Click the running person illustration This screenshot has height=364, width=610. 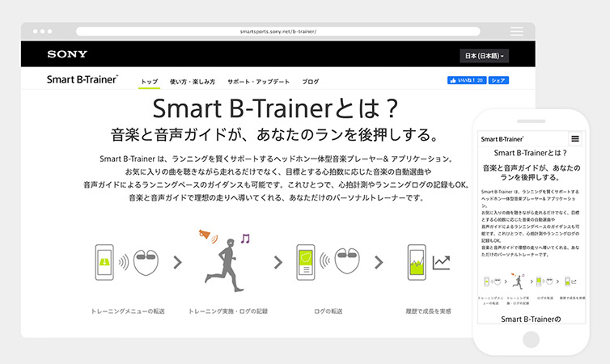pos(226,265)
